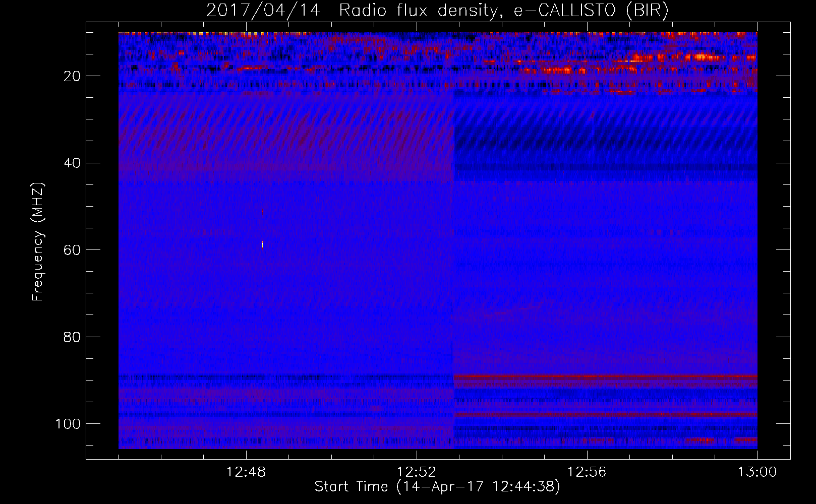The height and width of the screenshot is (504, 816).
Task: Click the '40' frequency tick label
Action: [73, 163]
